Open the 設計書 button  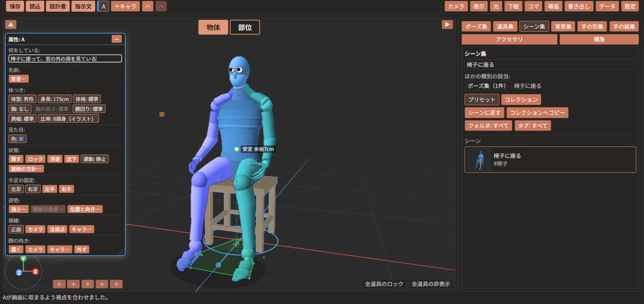pos(57,6)
